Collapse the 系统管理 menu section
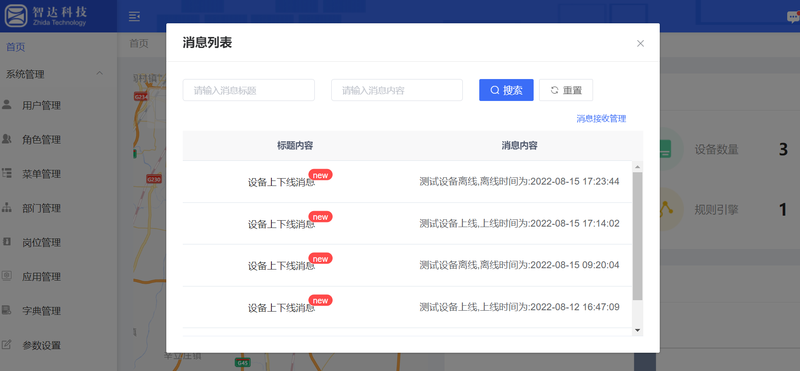This screenshot has height=371, width=800. tap(99, 73)
